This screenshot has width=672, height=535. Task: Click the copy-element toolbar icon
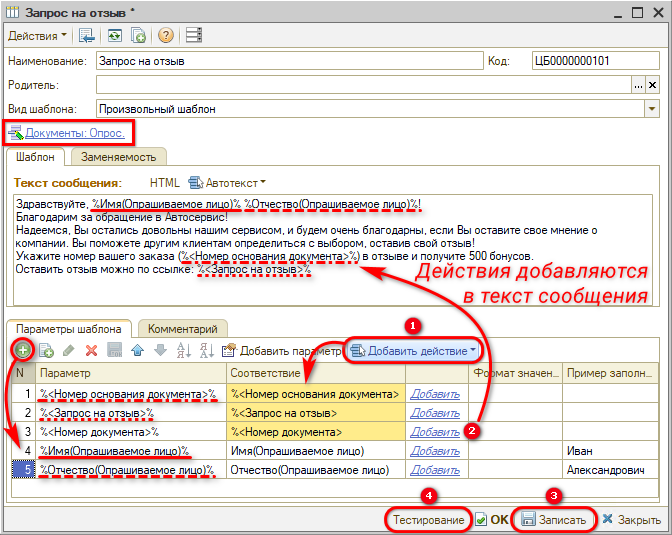click(138, 36)
